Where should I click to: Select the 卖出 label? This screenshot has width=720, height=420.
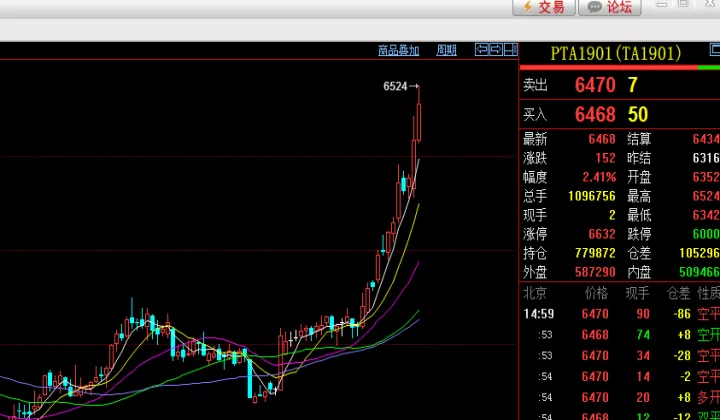click(x=535, y=85)
